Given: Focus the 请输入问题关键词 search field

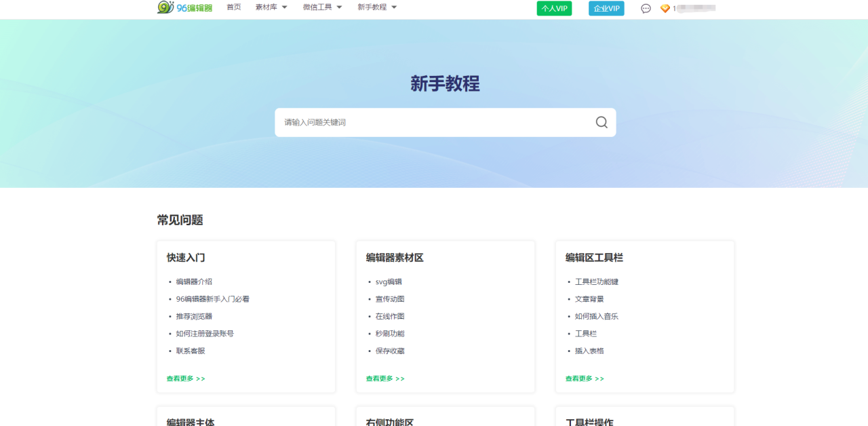Looking at the screenshot, I should pyautogui.click(x=434, y=122).
